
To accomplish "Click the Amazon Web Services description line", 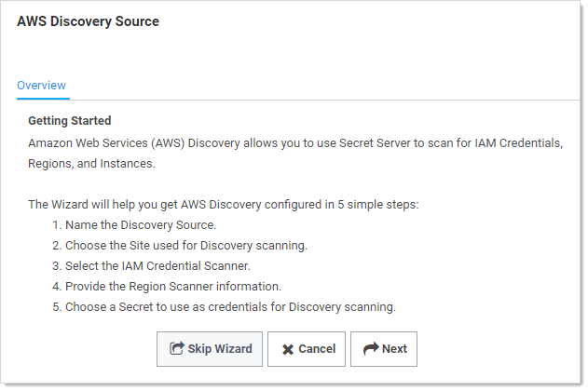I will [295, 142].
